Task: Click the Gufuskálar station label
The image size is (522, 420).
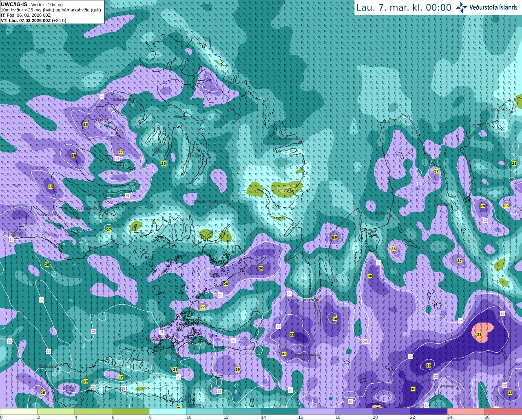Action: [x=48, y=366]
